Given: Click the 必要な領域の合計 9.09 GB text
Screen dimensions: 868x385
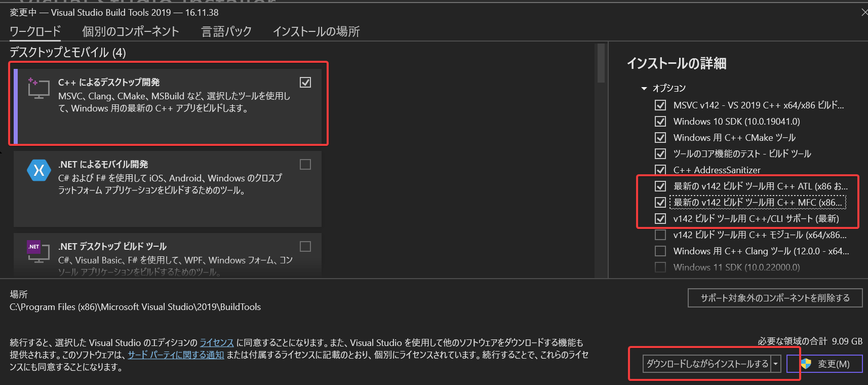Looking at the screenshot, I should [810, 341].
